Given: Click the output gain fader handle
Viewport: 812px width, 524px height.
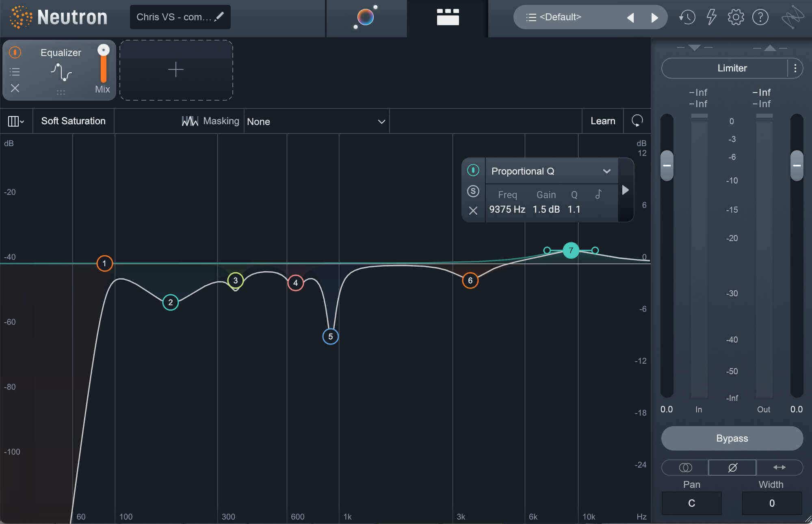Looking at the screenshot, I should click(x=797, y=165).
